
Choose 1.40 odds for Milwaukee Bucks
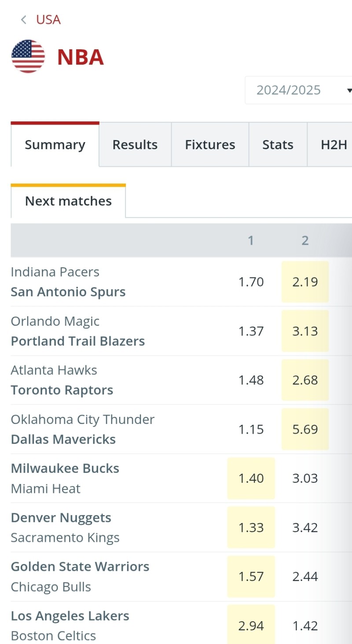[x=251, y=478]
